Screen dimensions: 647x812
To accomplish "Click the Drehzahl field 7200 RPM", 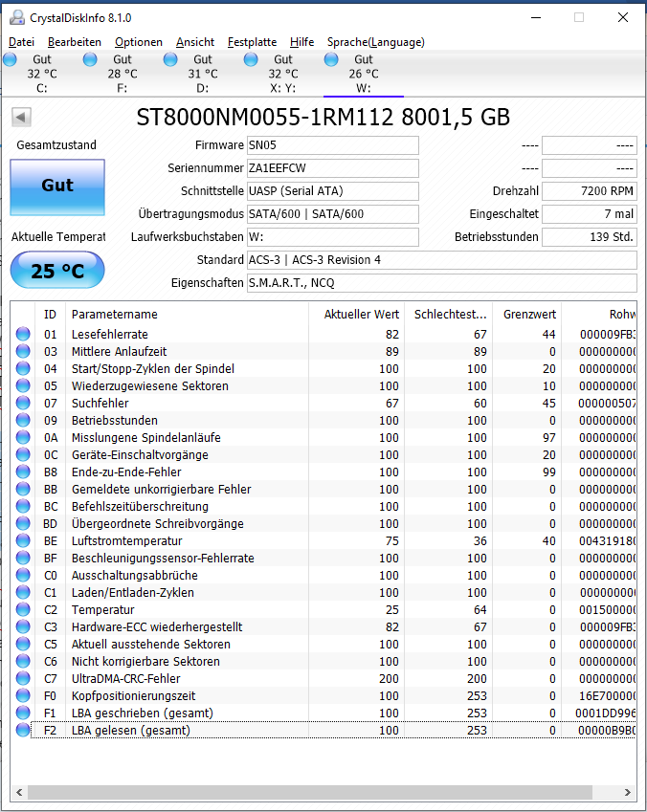I will (x=590, y=191).
